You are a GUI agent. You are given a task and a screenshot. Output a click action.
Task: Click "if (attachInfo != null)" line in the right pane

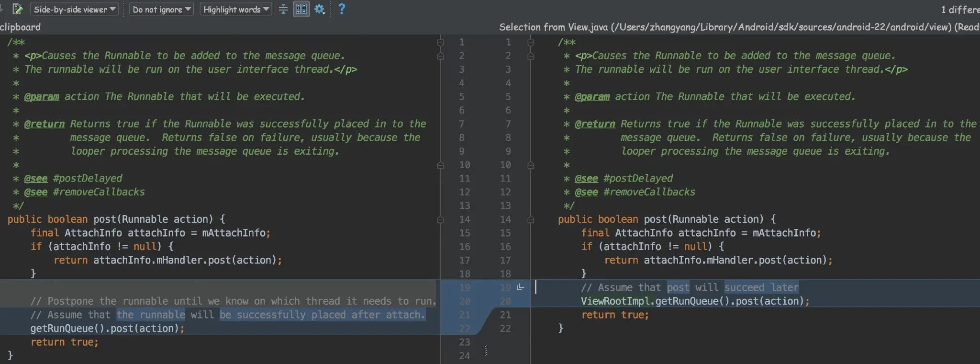click(653, 247)
